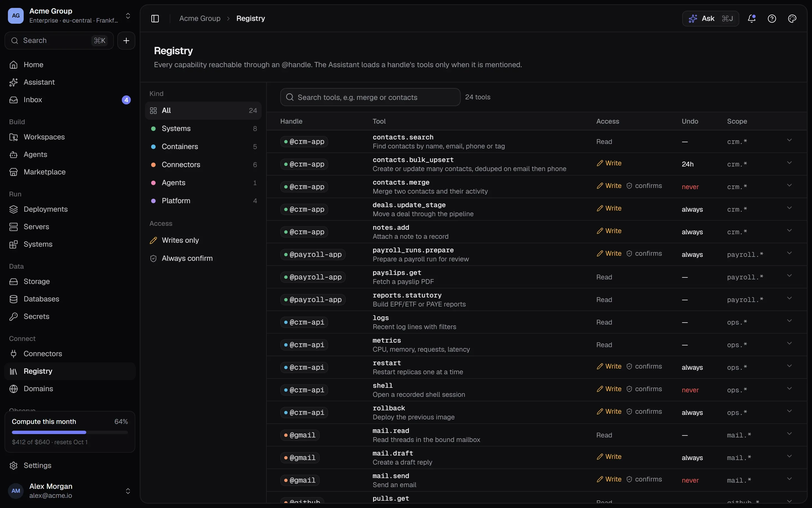Expand the mail.send row chevron
Screen dimensions: 812x508
tap(789, 479)
